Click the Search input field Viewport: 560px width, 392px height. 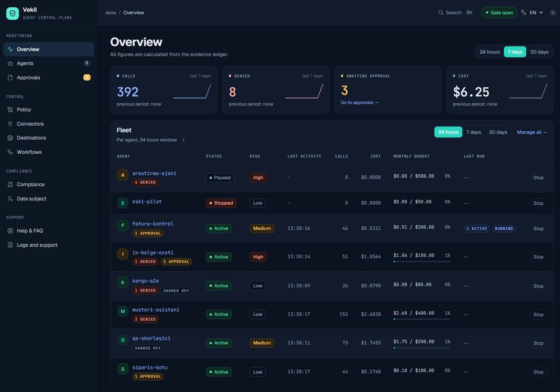[x=456, y=13]
